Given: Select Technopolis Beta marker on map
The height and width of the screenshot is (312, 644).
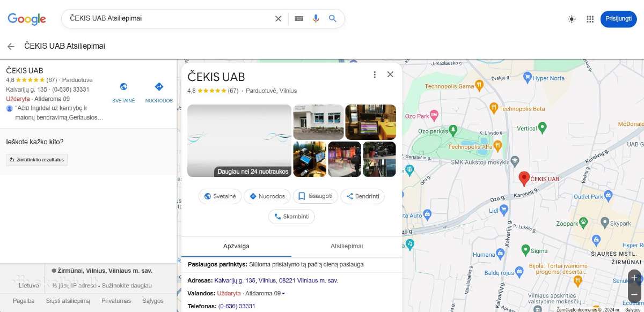Looking at the screenshot, I should click(x=494, y=108).
